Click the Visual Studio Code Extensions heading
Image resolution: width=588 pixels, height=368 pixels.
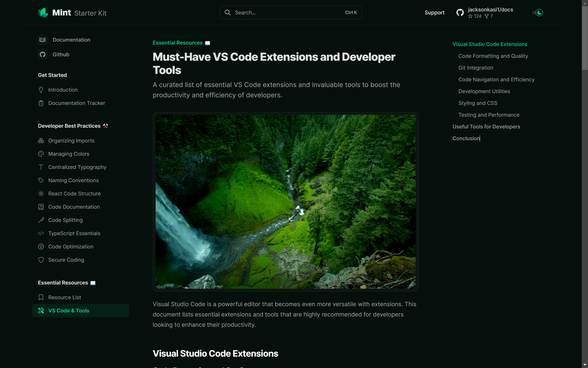pos(215,354)
